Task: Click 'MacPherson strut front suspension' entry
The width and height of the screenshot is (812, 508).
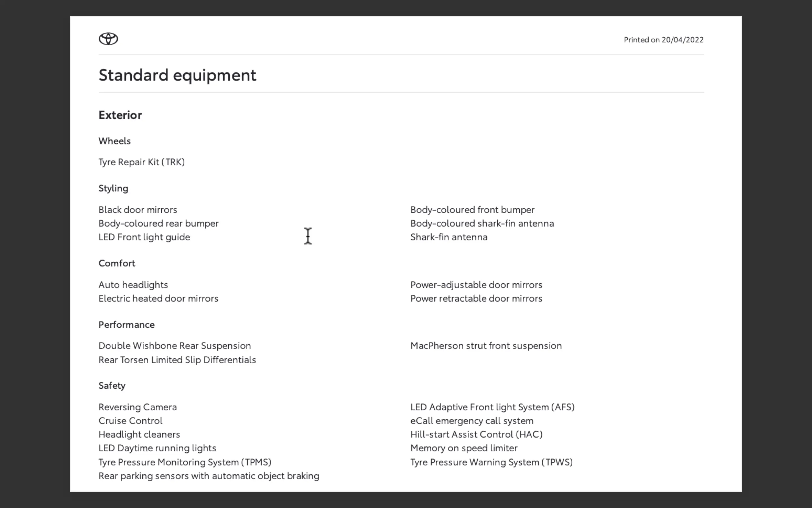Action: pos(486,346)
